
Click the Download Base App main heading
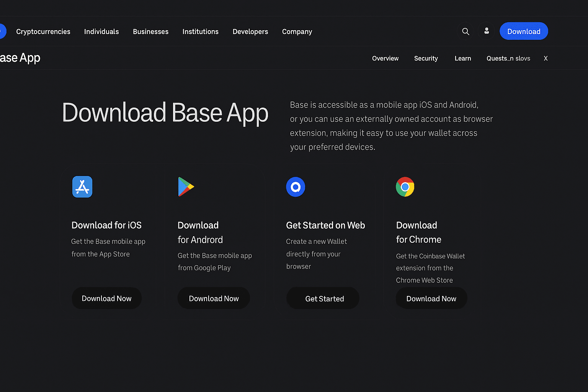165,113
